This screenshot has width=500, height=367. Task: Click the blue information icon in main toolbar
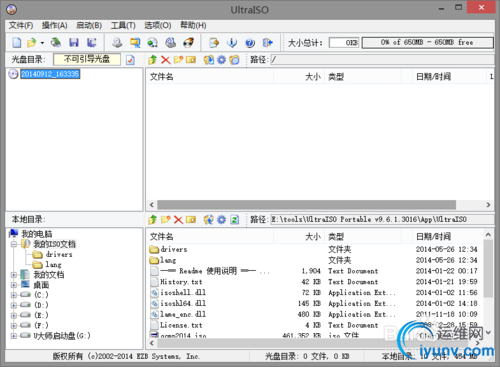tap(232, 42)
